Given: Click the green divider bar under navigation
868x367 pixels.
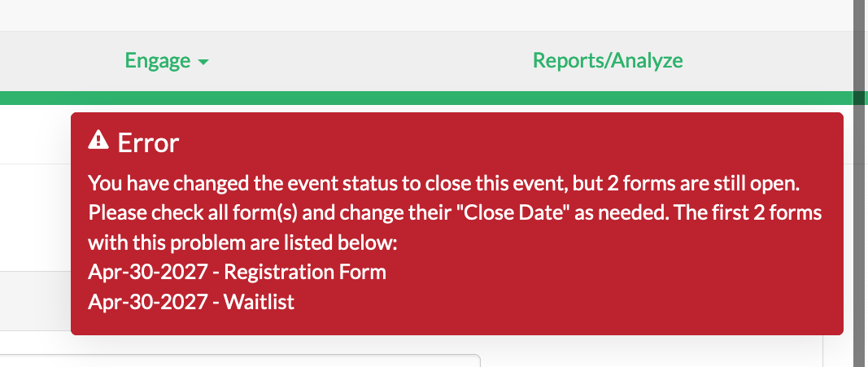Looking at the screenshot, I should point(427,98).
